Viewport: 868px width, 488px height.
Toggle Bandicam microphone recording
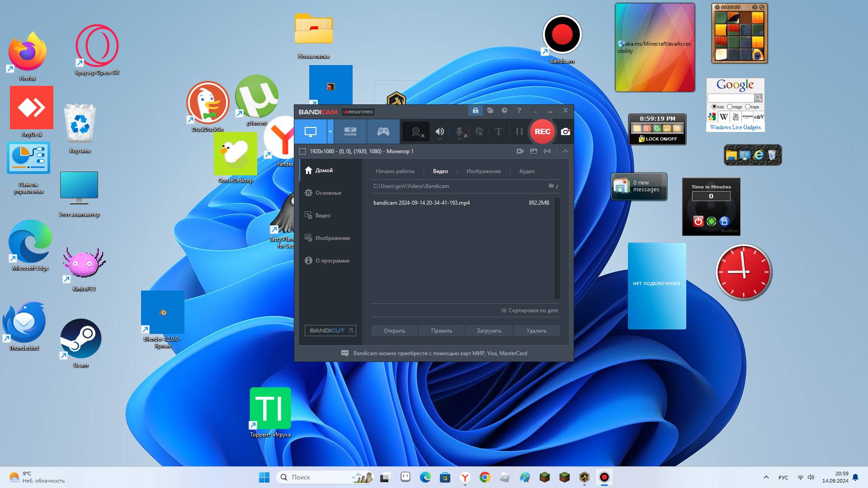(459, 131)
